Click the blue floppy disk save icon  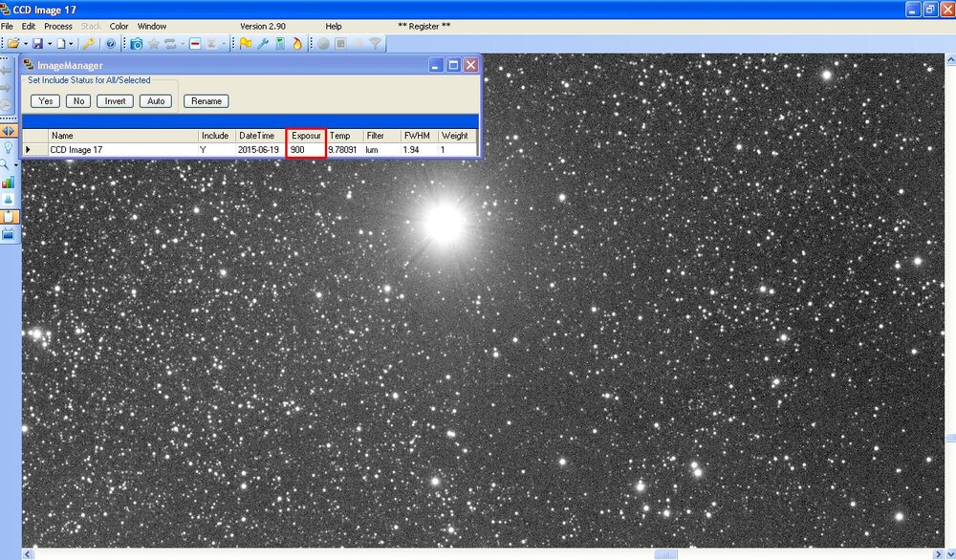(x=37, y=44)
